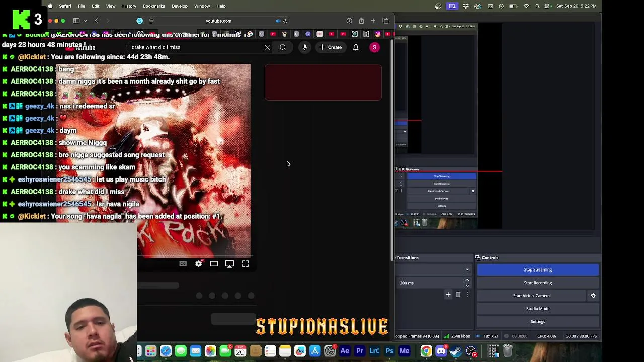Viewport: 644px width, 362px height.
Task: Open Dropbox menu bar icon
Action: coord(465,6)
